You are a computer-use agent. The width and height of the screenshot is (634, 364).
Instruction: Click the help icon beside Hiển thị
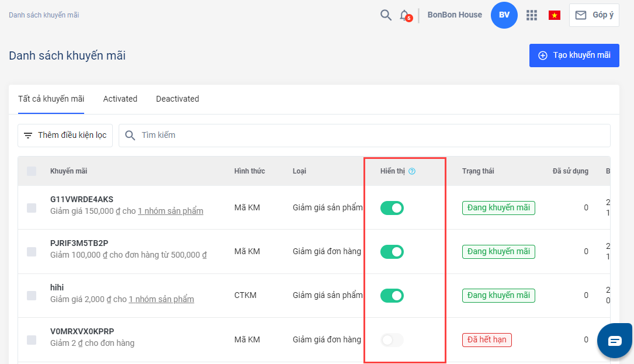tap(412, 171)
